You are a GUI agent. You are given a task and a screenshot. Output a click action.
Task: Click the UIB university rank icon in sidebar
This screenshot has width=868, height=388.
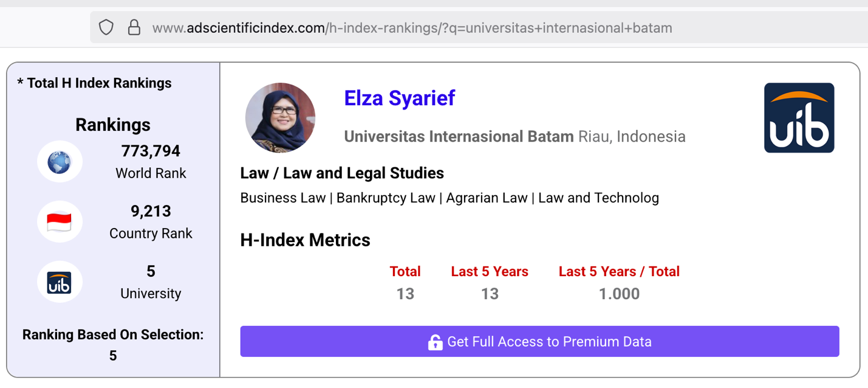click(59, 281)
